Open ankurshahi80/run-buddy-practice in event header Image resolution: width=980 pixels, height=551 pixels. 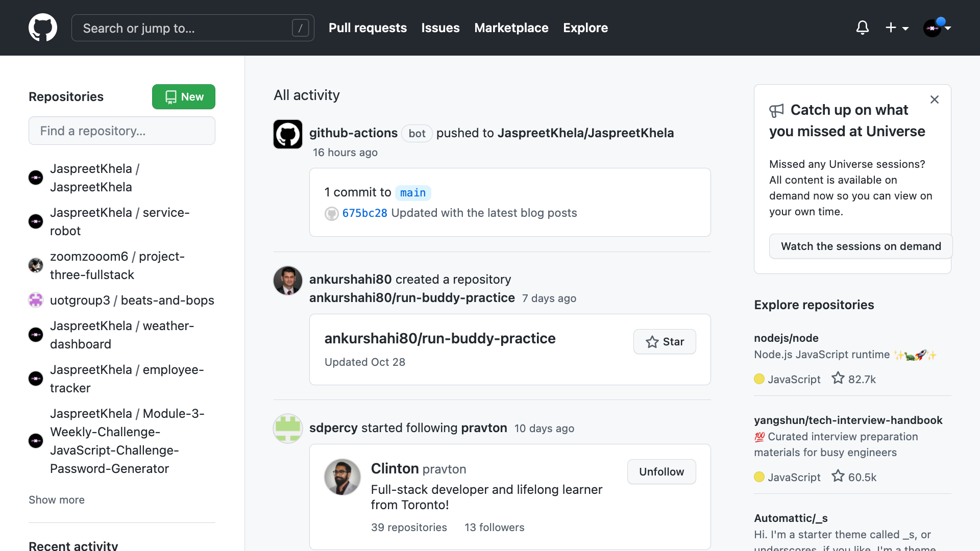(412, 298)
